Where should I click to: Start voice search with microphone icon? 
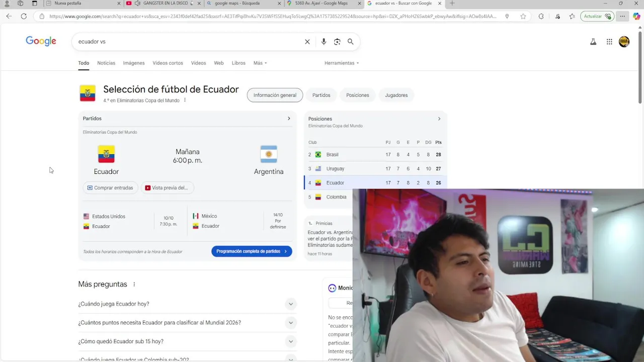click(324, 42)
